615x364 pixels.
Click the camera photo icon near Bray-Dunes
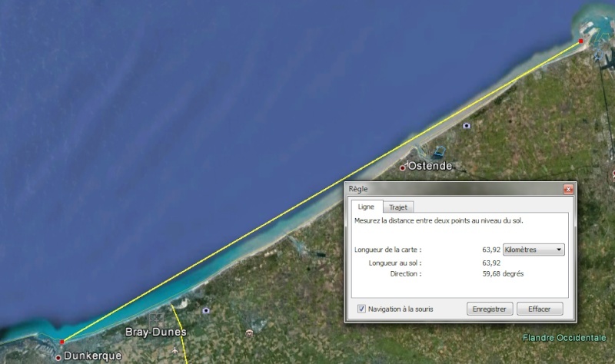click(206, 311)
